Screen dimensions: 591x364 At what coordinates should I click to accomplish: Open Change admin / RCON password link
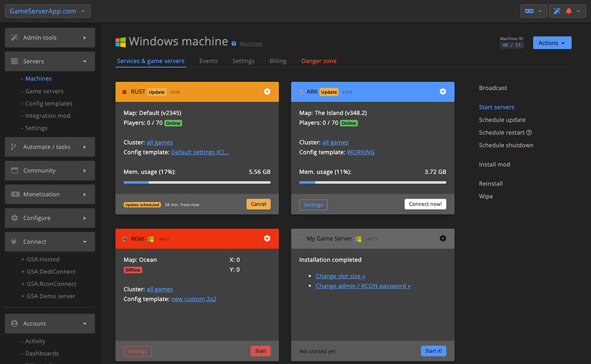(x=363, y=286)
